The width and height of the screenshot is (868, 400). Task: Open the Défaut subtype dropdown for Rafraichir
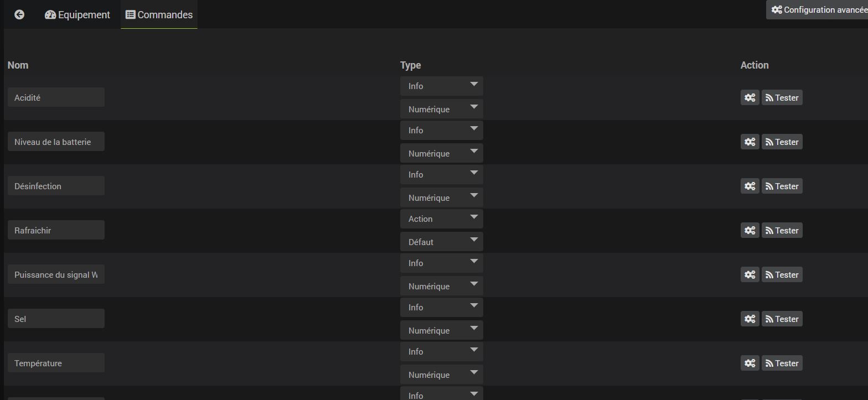(x=442, y=242)
